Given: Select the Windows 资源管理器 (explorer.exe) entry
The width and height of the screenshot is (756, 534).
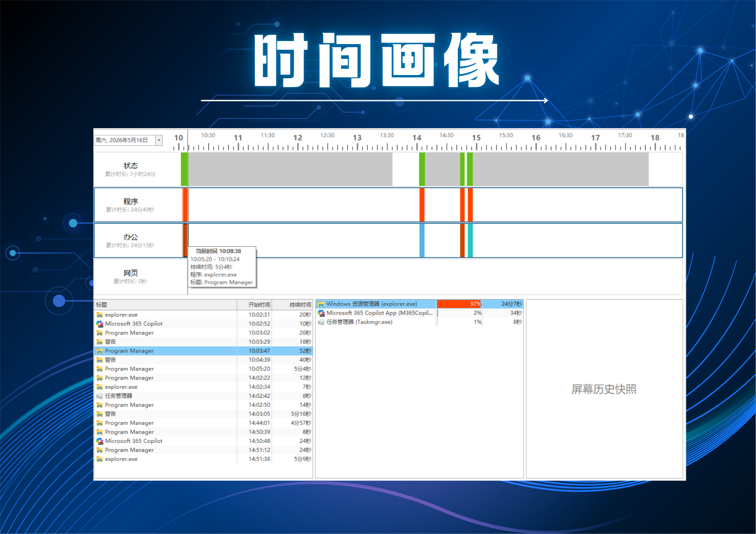Looking at the screenshot, I should pyautogui.click(x=420, y=304).
